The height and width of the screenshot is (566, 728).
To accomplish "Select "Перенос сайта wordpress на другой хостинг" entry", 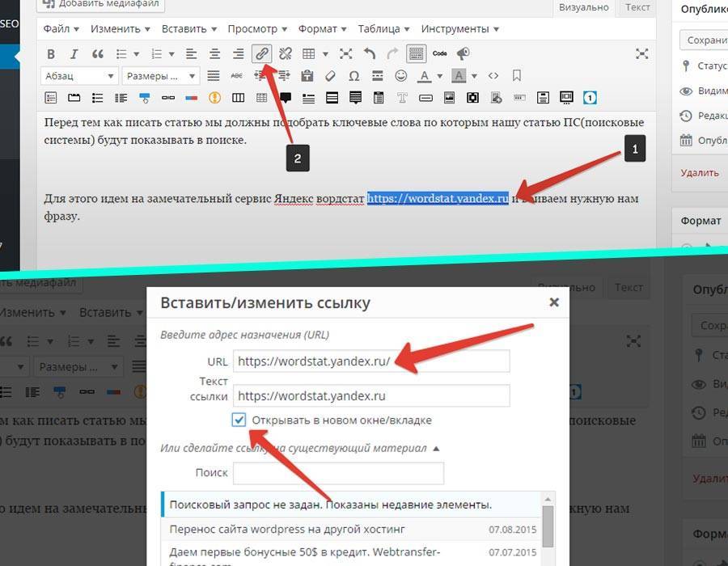I will pos(352,530).
